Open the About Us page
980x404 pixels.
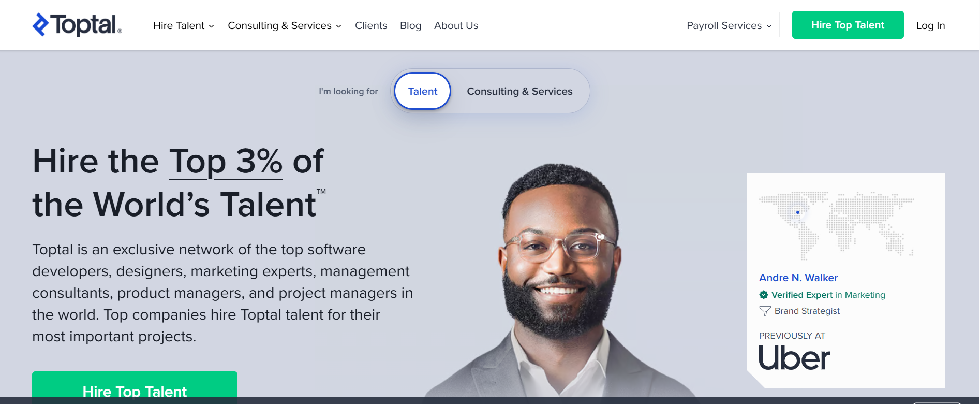coord(456,25)
